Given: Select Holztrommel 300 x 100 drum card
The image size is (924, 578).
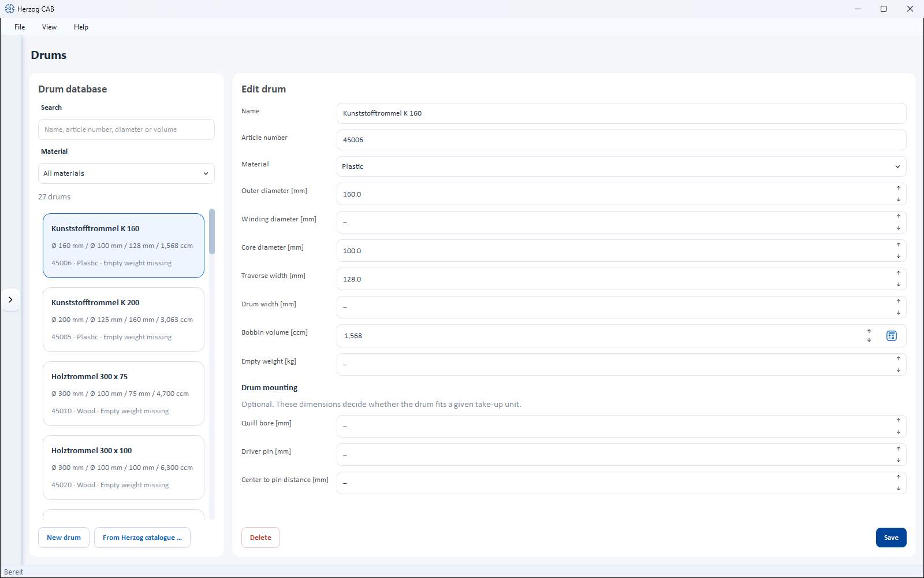Looking at the screenshot, I should [x=124, y=468].
